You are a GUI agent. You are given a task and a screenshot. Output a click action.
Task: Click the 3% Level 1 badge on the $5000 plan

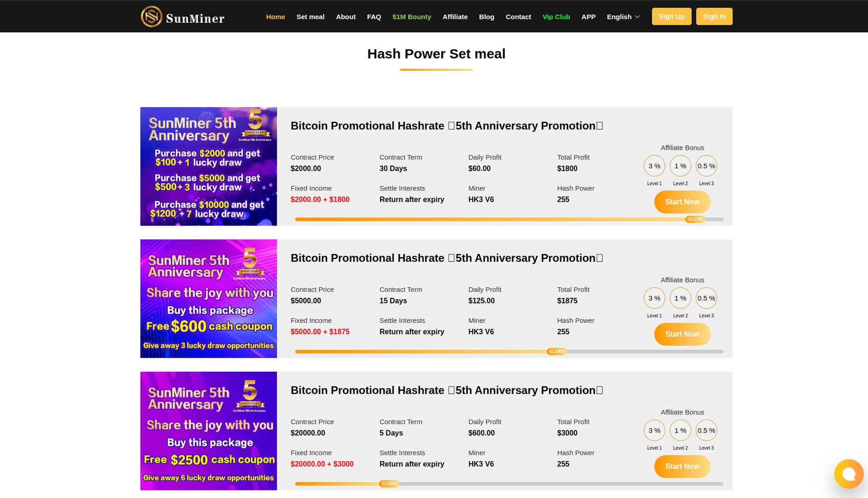click(x=654, y=298)
